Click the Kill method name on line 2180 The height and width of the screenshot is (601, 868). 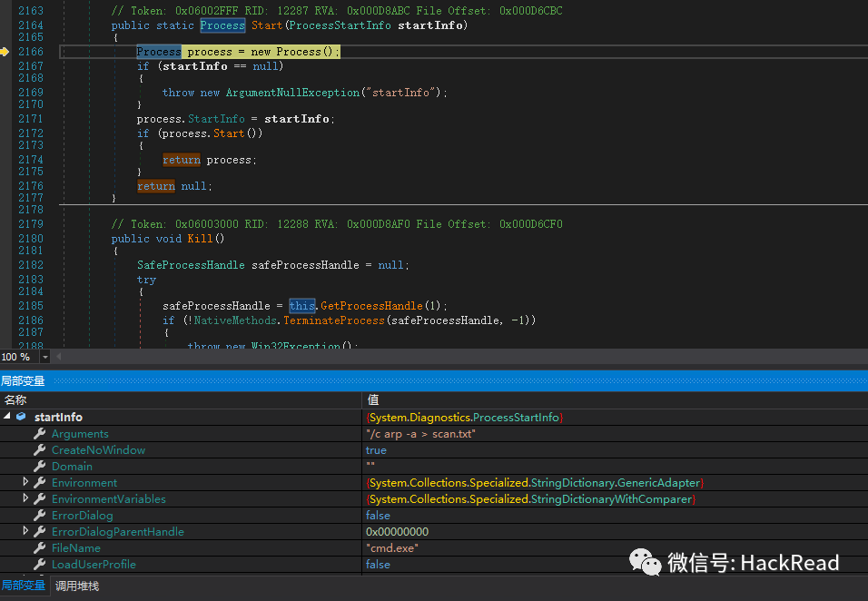200,239
